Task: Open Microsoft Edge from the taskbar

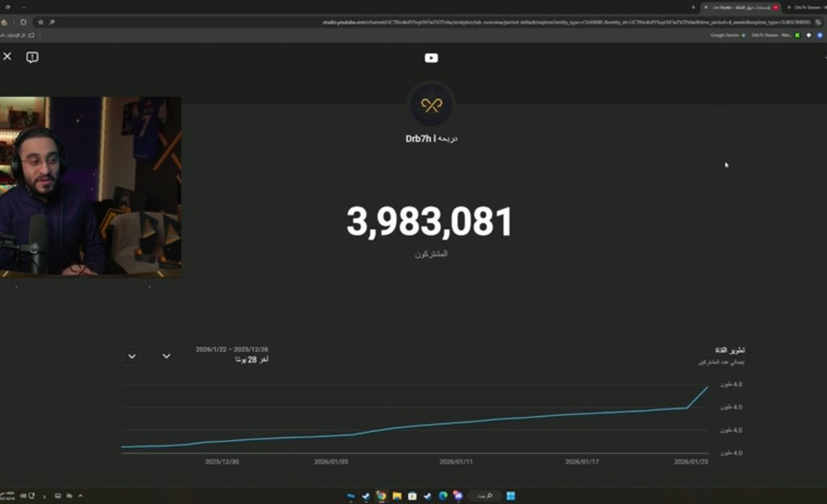Action: [442, 495]
